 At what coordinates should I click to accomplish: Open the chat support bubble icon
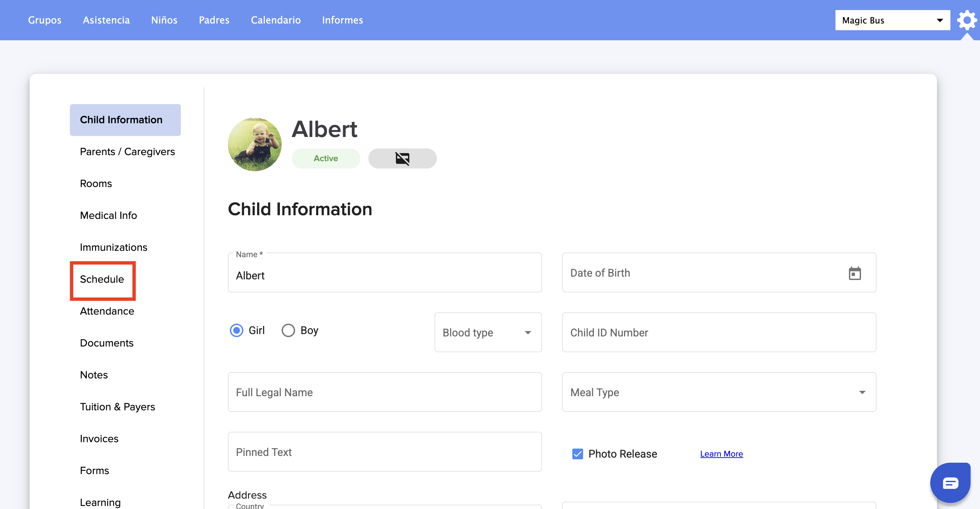pyautogui.click(x=950, y=483)
